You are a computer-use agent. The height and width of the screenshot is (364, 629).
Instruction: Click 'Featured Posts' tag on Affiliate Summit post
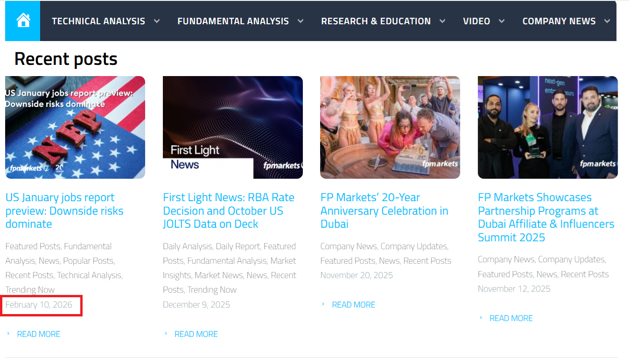click(x=505, y=274)
